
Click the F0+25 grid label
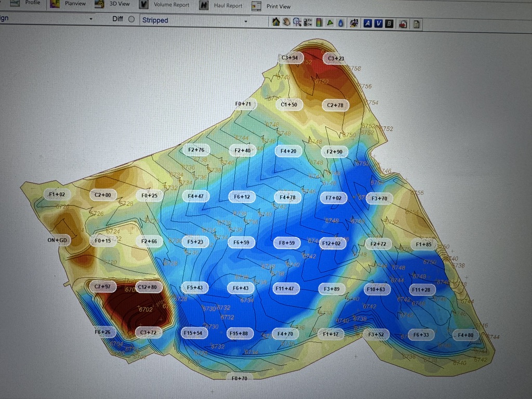pyautogui.click(x=149, y=195)
